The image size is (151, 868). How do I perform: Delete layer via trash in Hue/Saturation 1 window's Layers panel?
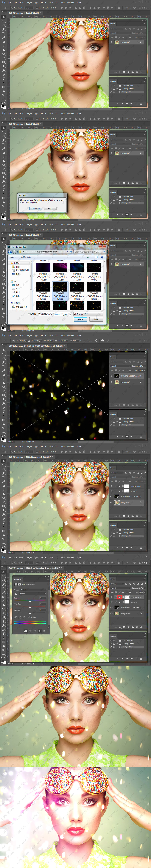tap(141, 627)
